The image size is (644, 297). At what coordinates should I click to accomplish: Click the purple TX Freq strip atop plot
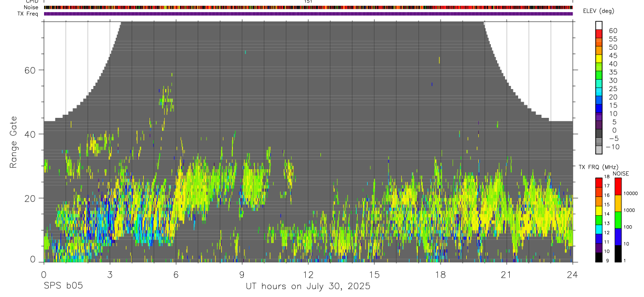pos(308,14)
